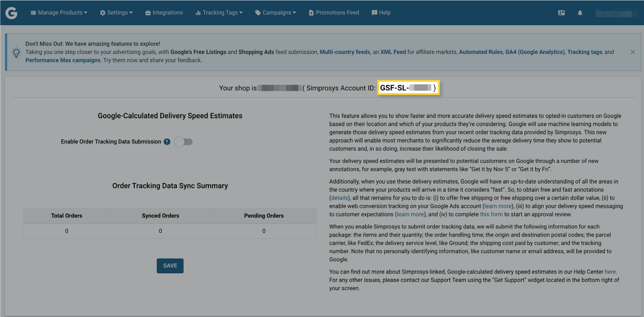
Task: Open the Settings dropdown menu
Action: (116, 13)
